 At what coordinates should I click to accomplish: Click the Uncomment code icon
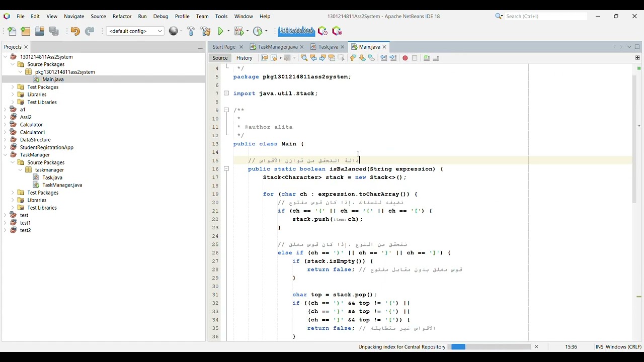coord(436,58)
